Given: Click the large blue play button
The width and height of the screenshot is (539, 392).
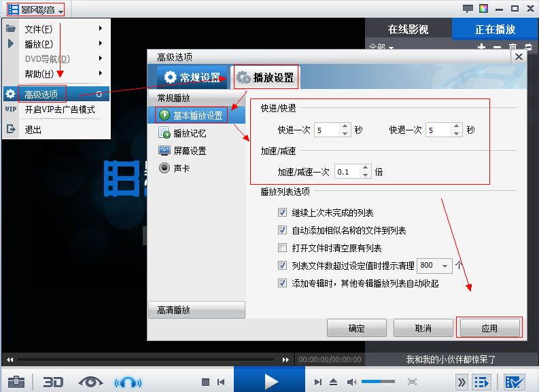Looking at the screenshot, I should click(269, 379).
